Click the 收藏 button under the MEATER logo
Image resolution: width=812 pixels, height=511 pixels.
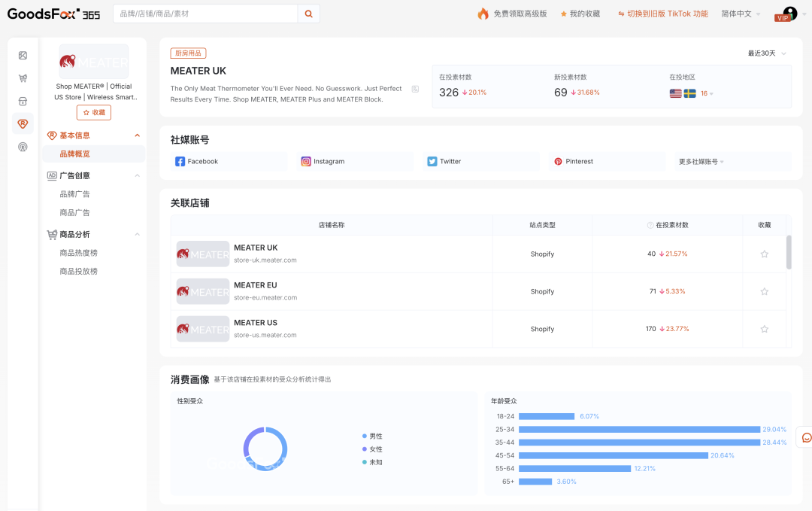pyautogui.click(x=93, y=111)
